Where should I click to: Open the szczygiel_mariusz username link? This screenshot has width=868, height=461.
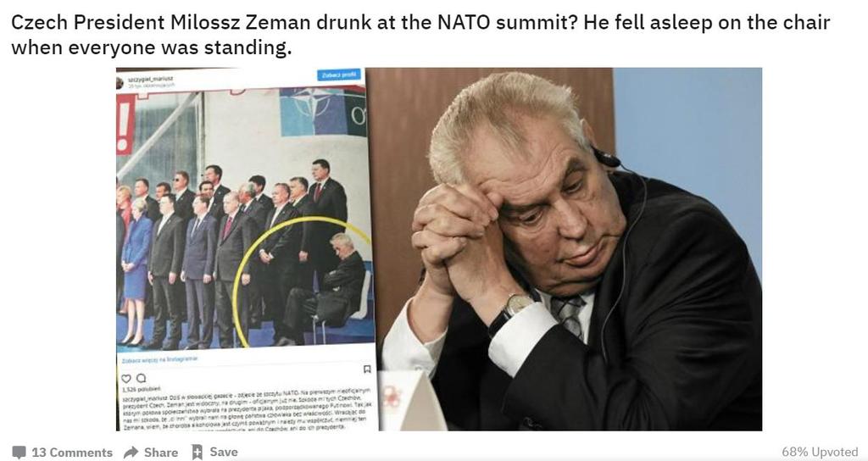(x=151, y=79)
